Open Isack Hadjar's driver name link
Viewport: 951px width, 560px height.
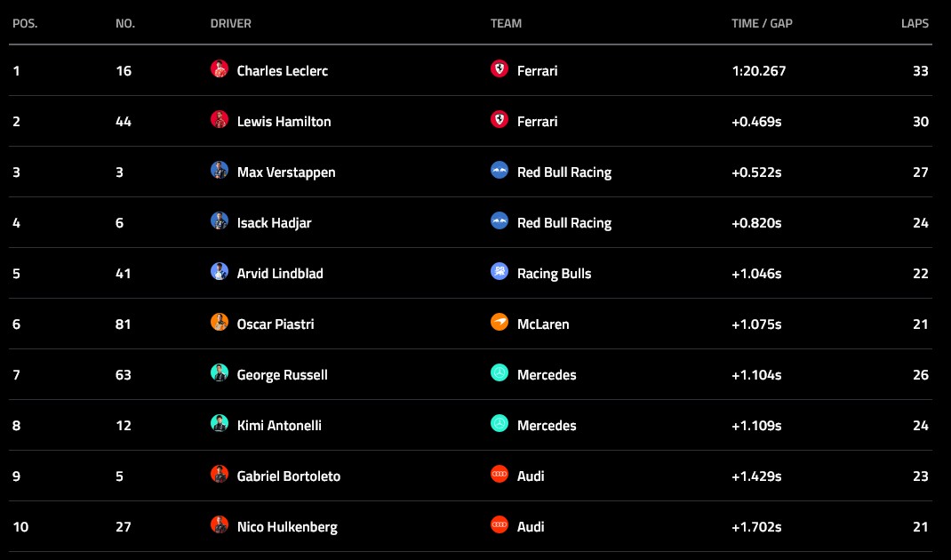click(x=275, y=223)
